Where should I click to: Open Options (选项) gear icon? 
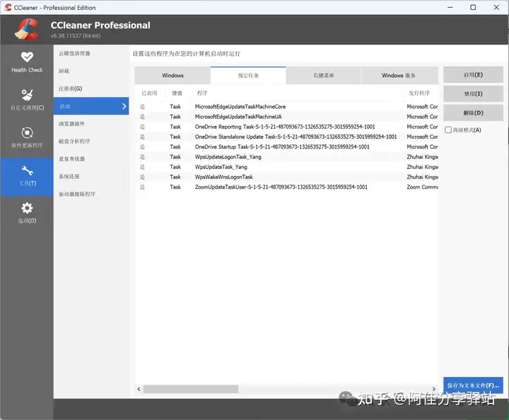click(x=27, y=208)
